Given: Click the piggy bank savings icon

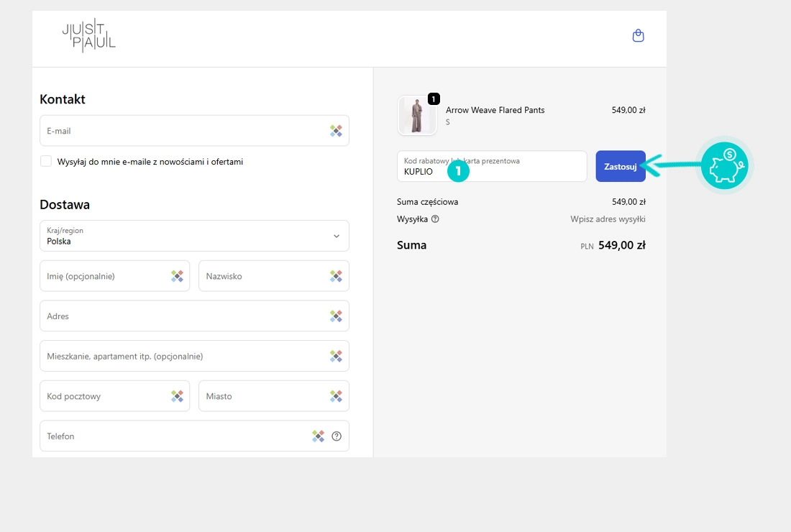Looking at the screenshot, I should click(x=724, y=165).
